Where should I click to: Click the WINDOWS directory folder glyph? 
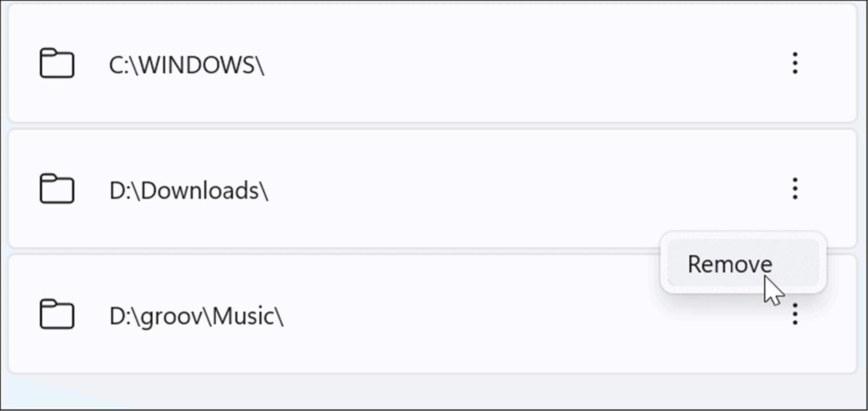coord(57,63)
